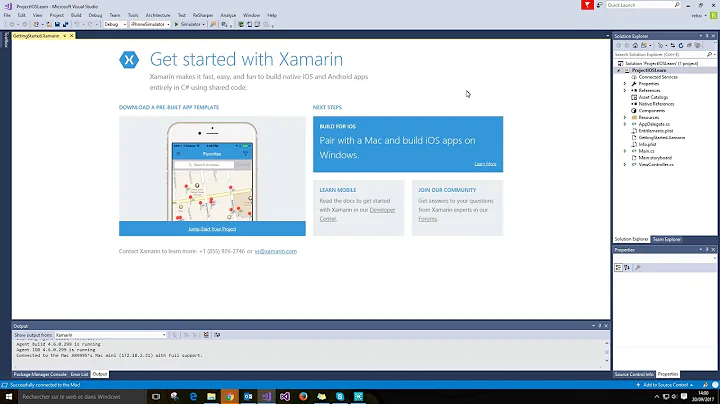Switch to Source Control Info tab

click(634, 375)
